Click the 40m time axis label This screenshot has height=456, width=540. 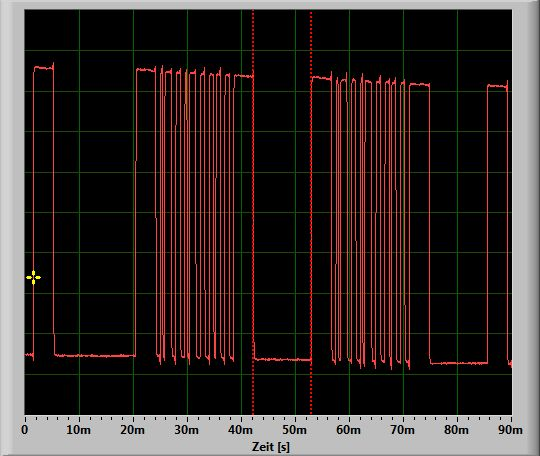(241, 430)
